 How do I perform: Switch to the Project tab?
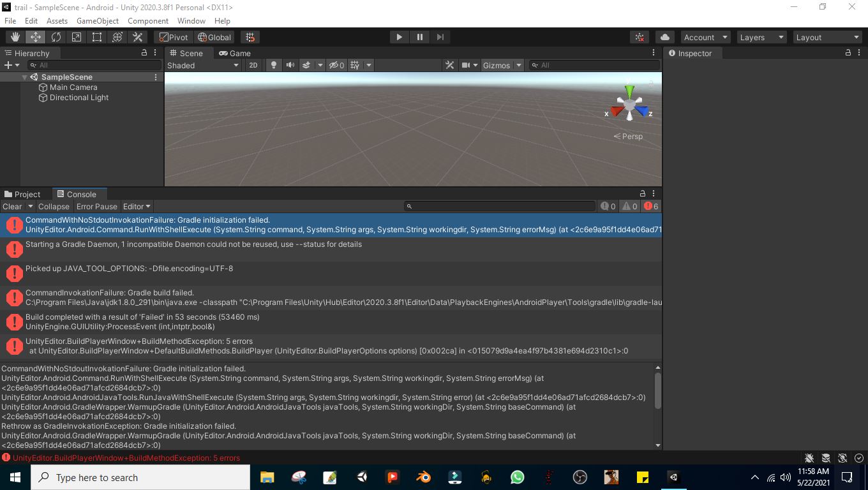(x=22, y=194)
